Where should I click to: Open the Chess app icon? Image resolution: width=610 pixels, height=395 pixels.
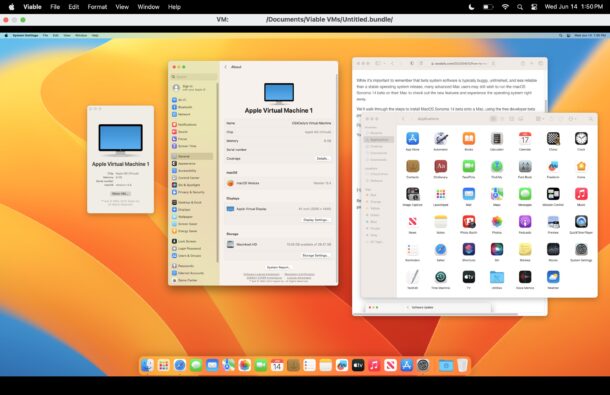[x=553, y=139]
